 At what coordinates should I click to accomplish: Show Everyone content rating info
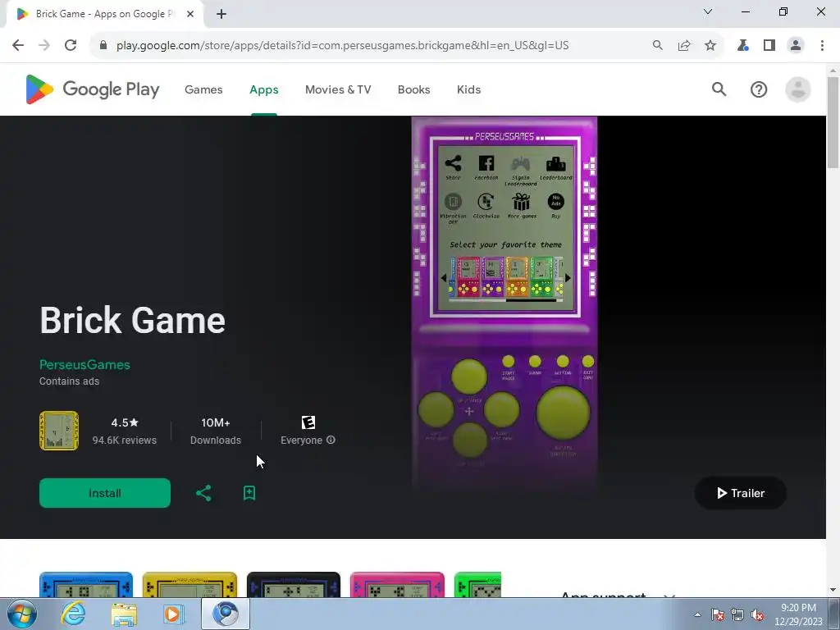click(331, 440)
